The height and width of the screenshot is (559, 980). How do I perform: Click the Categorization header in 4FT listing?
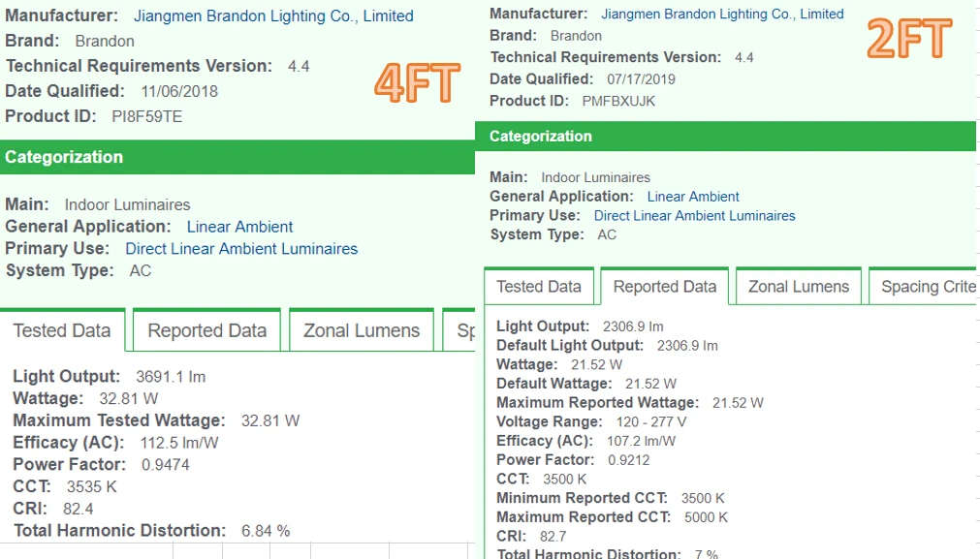click(x=64, y=157)
